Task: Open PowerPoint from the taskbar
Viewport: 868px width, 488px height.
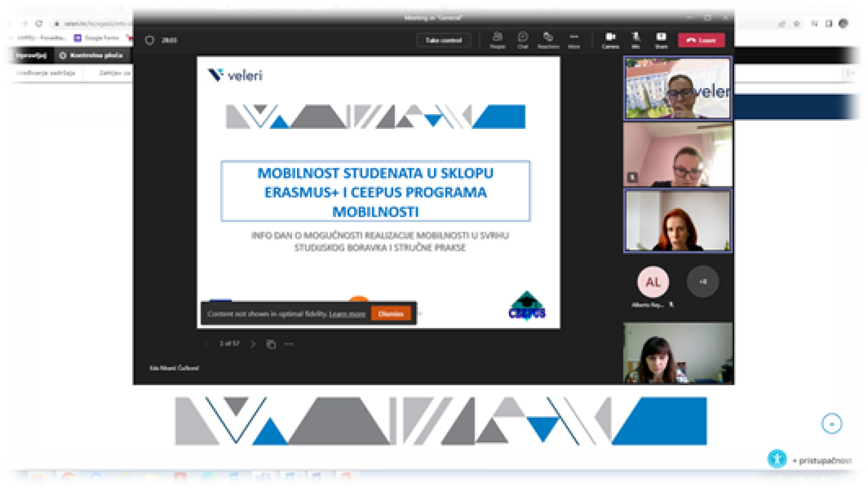Action: tap(347, 479)
